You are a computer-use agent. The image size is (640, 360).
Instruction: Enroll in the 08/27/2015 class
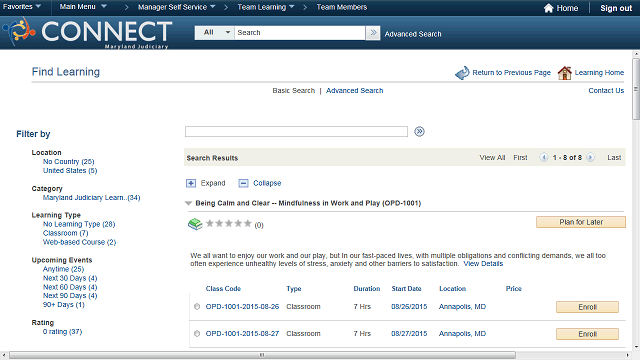coord(587,334)
